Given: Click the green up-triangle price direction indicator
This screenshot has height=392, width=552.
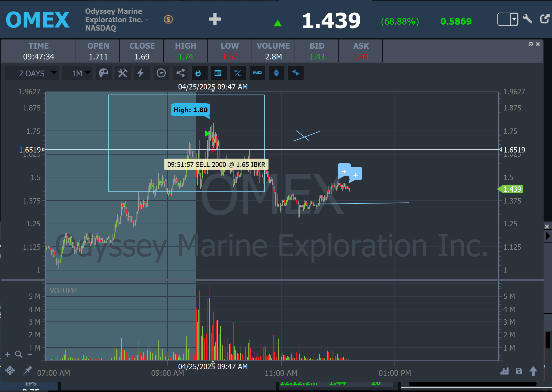Looking at the screenshot, I should 278,23.
